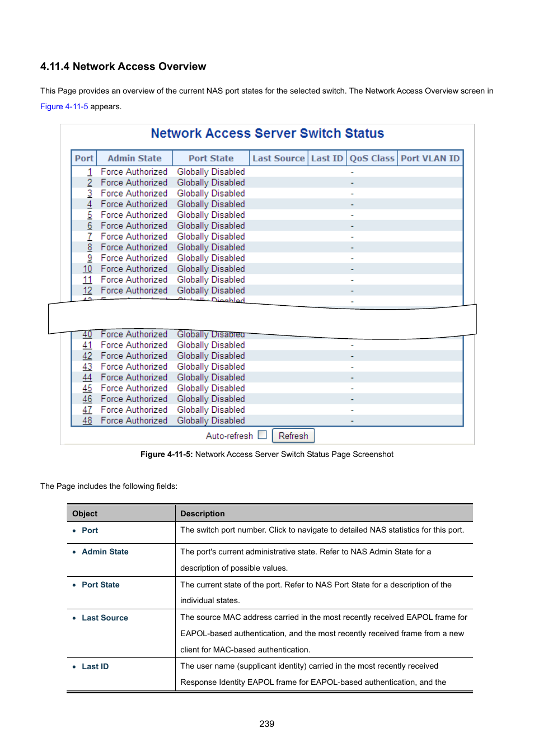534x756 pixels.
Task: Open port 41 statistics link
Action: click(x=87, y=345)
